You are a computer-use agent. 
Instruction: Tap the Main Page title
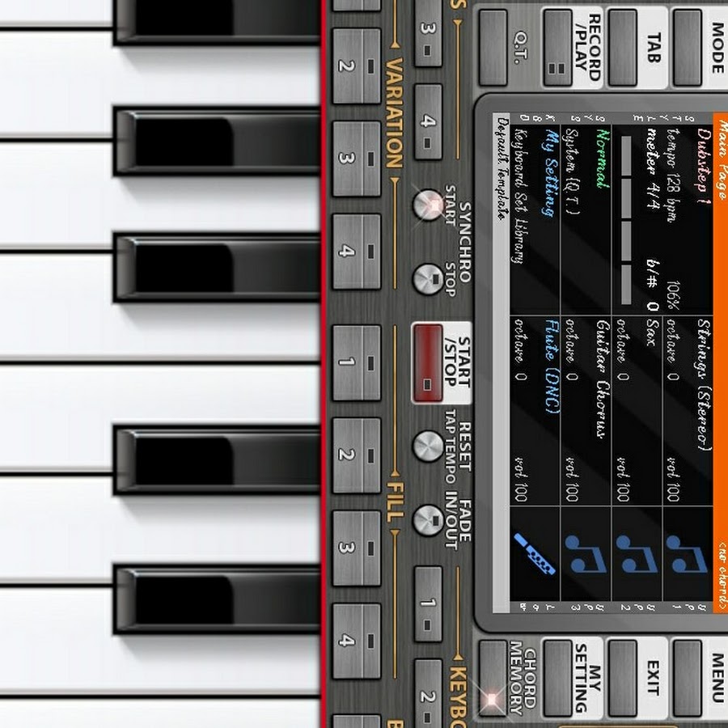click(722, 159)
